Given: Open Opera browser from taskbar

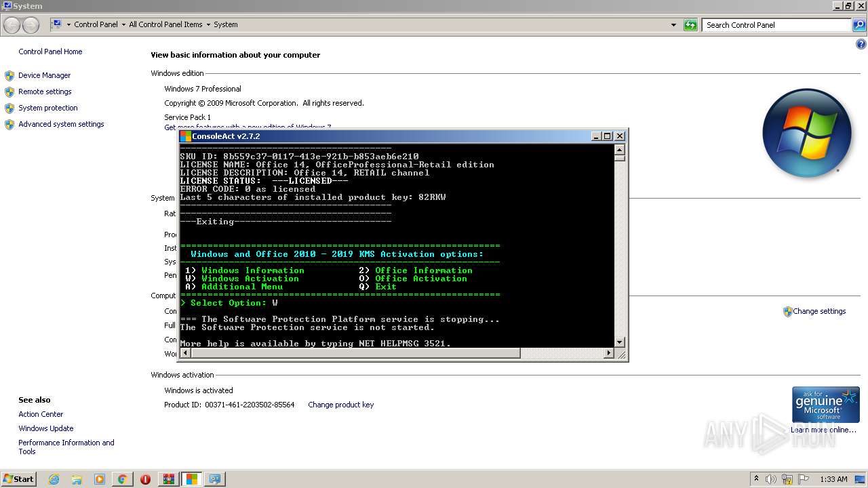Looking at the screenshot, I should (145, 479).
